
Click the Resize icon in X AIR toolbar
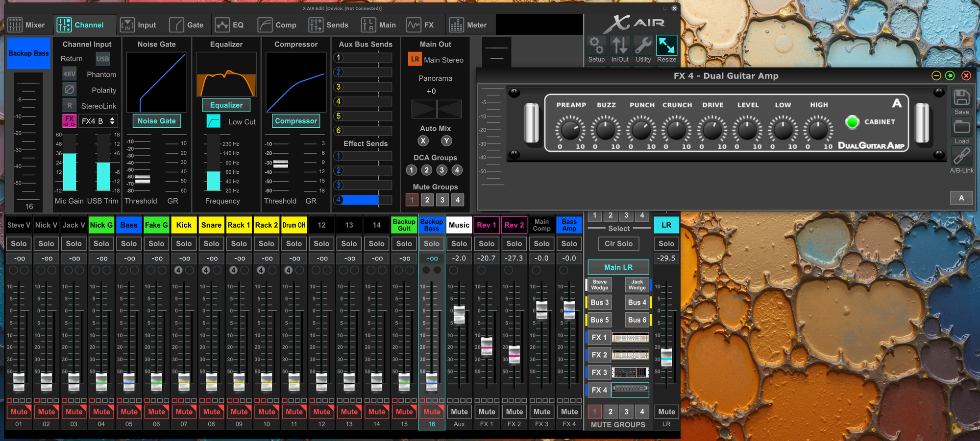(x=666, y=46)
